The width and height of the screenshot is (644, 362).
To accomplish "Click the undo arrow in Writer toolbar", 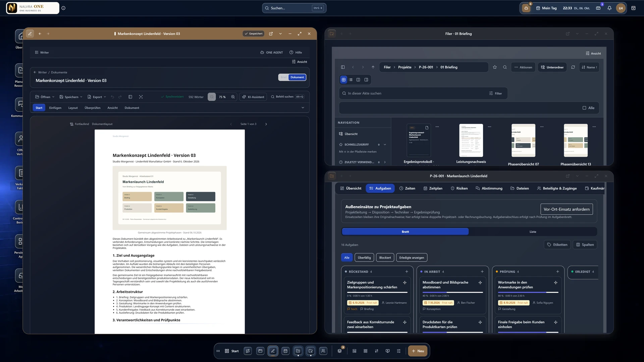I will pyautogui.click(x=112, y=97).
